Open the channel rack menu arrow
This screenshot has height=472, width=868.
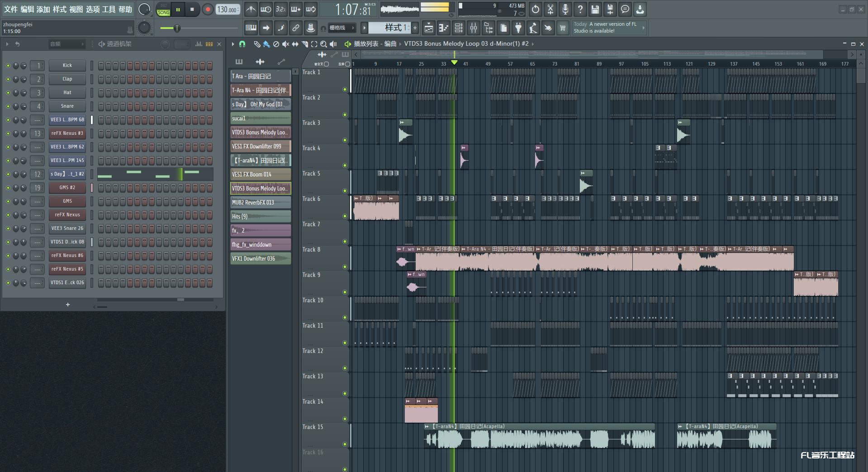coord(7,44)
